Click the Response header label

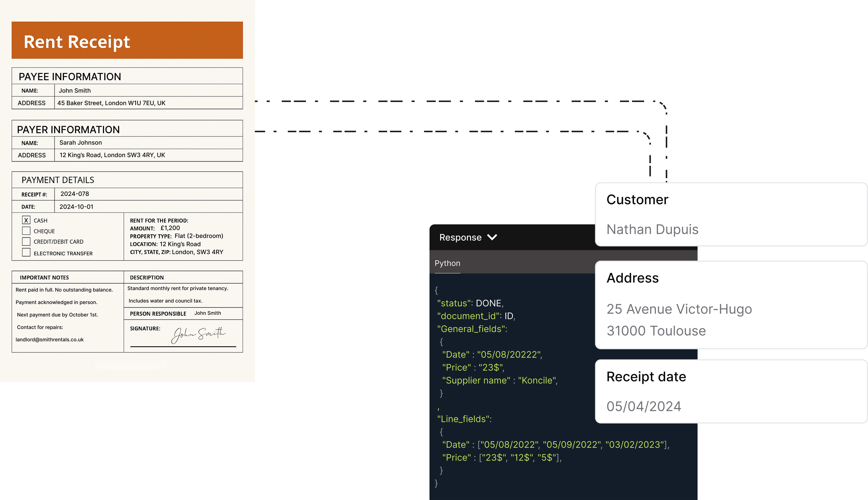coord(460,237)
